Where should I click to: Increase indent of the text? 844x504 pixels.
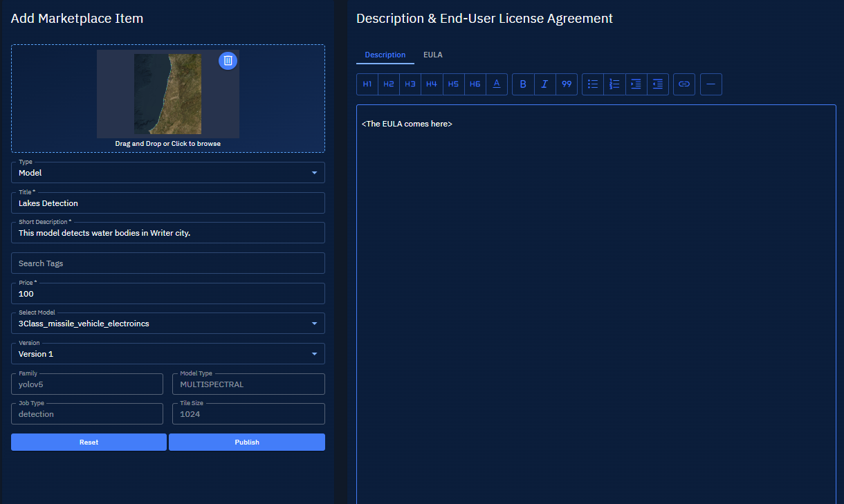(636, 84)
